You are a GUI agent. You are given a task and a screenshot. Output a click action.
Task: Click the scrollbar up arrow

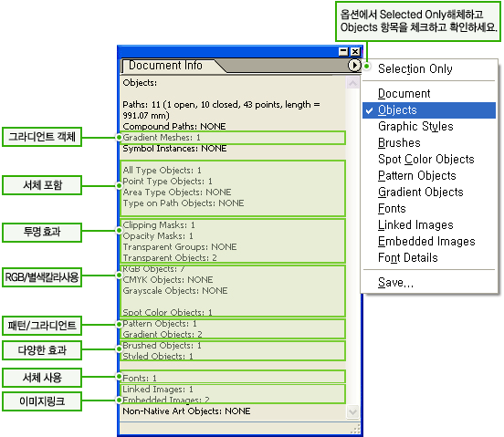(352, 84)
